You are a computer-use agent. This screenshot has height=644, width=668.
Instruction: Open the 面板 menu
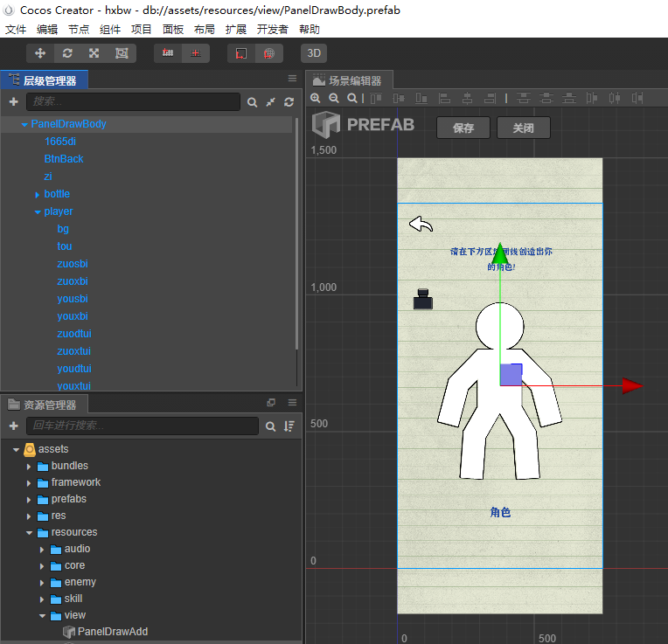173,30
